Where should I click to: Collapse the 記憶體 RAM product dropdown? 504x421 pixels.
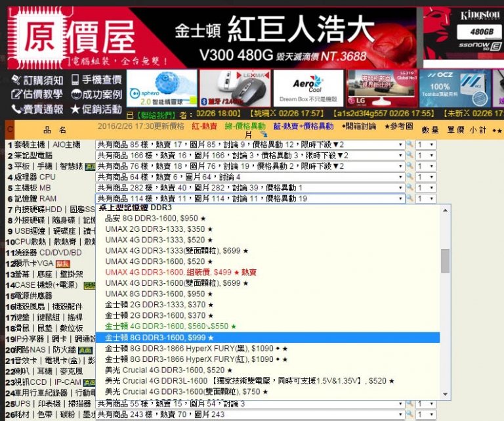click(250, 199)
